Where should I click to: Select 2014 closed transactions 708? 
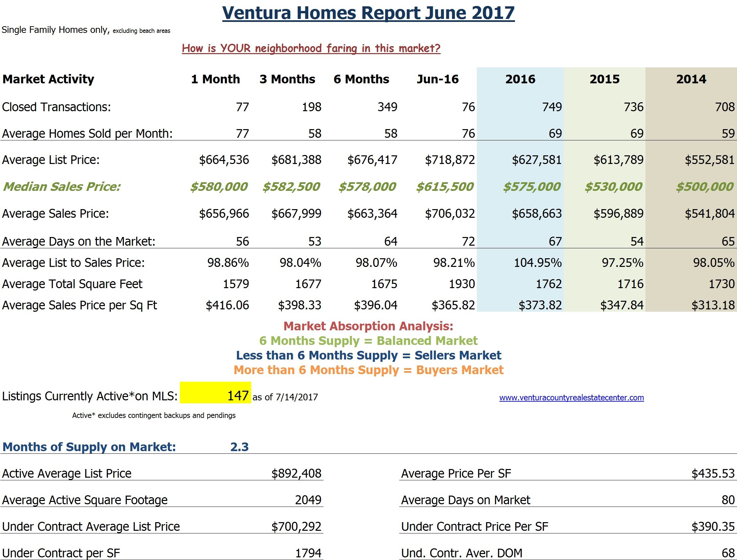coord(725,107)
